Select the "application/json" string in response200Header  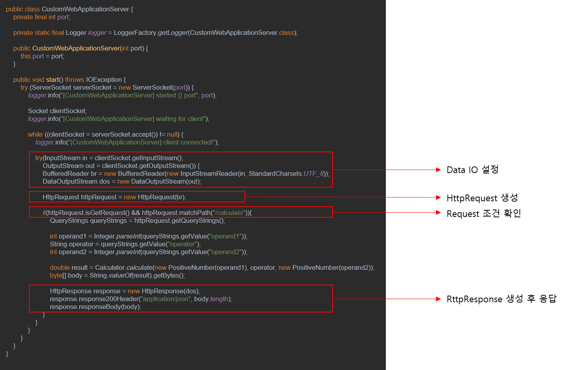click(166, 299)
